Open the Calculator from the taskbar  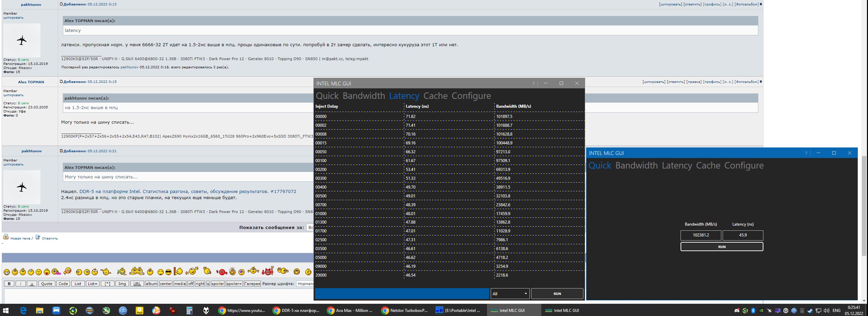point(189,310)
